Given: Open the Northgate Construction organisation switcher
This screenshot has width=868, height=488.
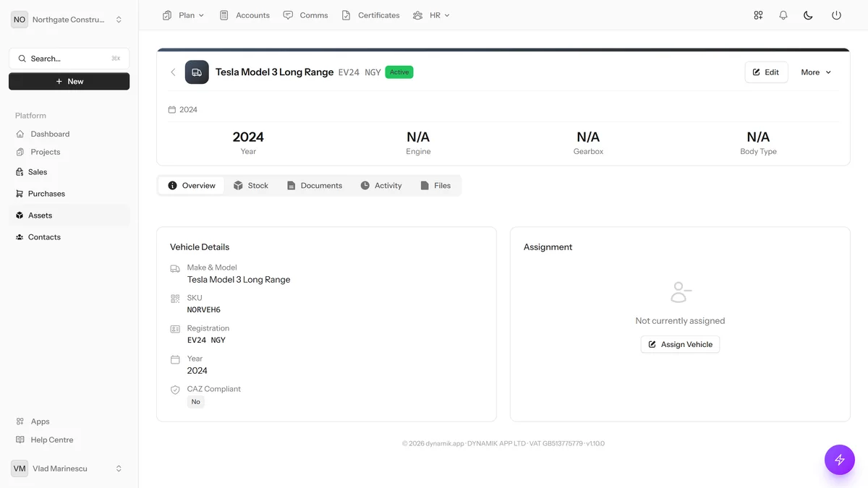Looking at the screenshot, I should (69, 20).
